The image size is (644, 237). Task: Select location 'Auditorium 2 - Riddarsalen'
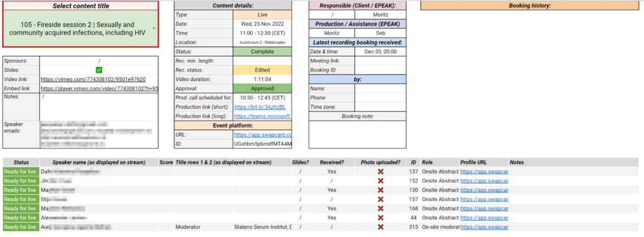(262, 42)
